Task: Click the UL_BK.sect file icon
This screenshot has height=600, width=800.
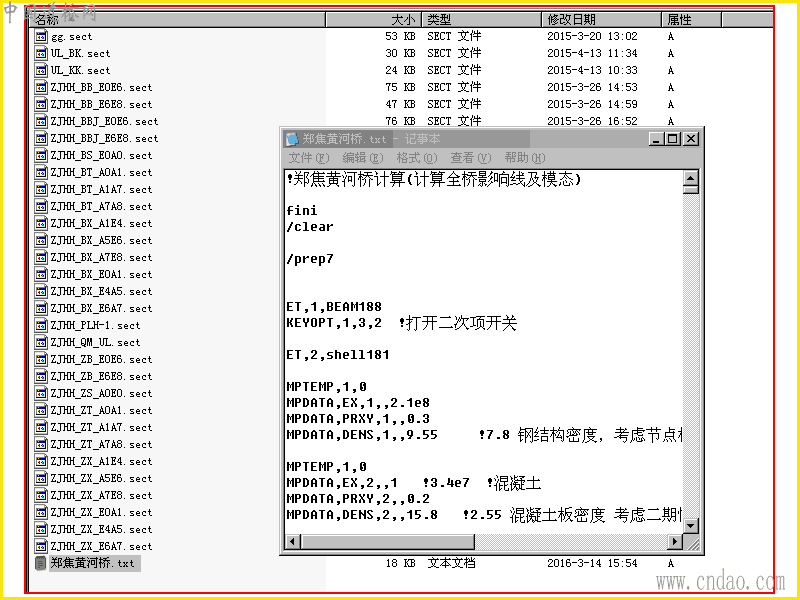Action: tap(41, 53)
